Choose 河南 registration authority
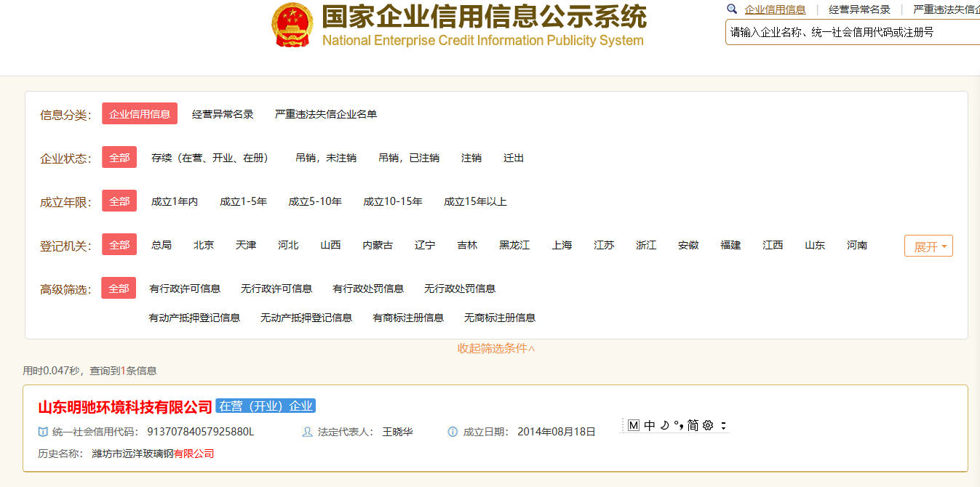Image resolution: width=980 pixels, height=487 pixels. coord(857,245)
